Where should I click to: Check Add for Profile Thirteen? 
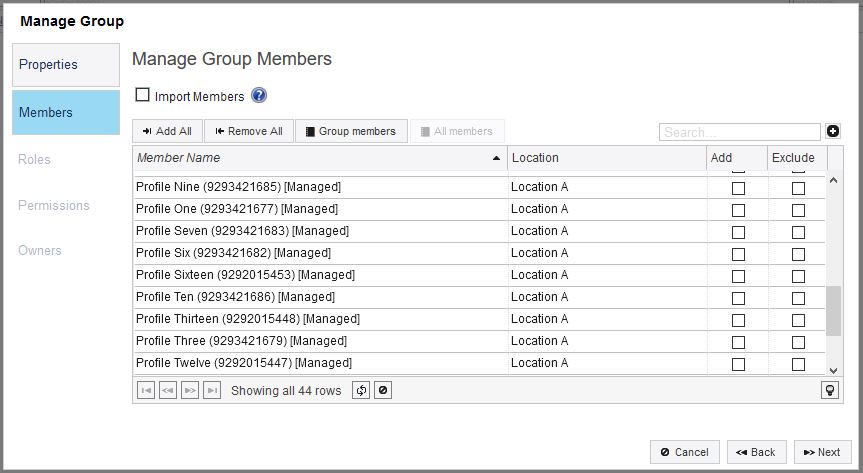tap(738, 320)
